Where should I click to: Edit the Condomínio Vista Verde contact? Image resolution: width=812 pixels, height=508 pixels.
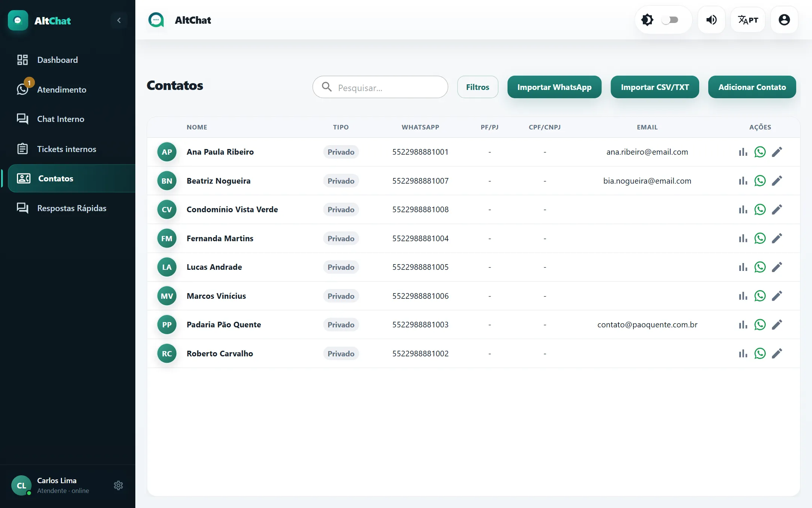coord(777,210)
